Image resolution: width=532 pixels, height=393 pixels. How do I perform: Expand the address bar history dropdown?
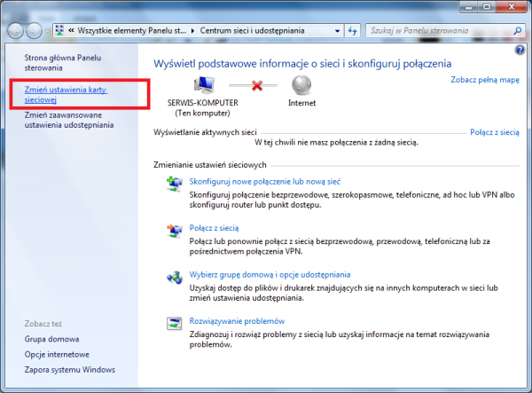[337, 31]
